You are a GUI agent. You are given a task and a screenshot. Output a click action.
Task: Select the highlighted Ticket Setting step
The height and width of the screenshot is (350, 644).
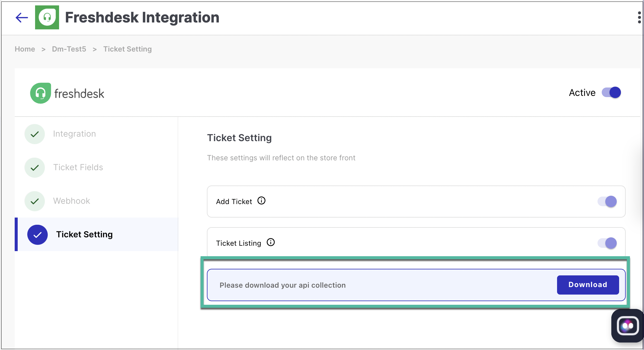[84, 234]
